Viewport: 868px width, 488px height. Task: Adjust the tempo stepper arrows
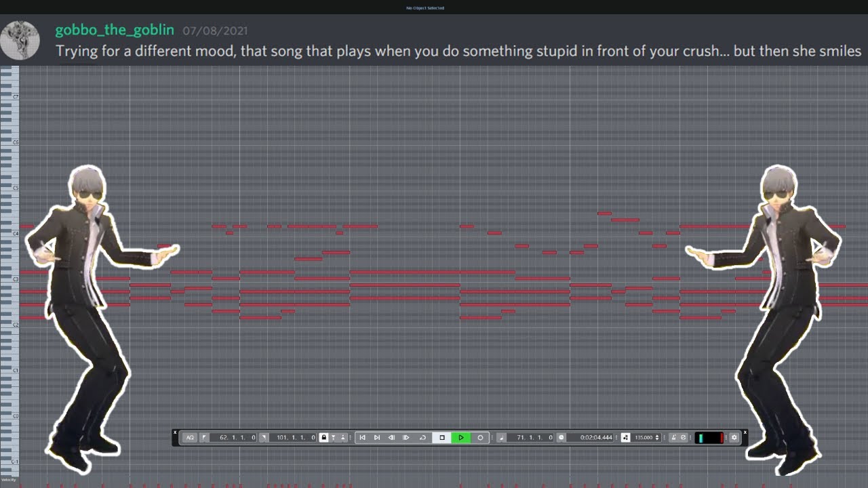pos(657,437)
